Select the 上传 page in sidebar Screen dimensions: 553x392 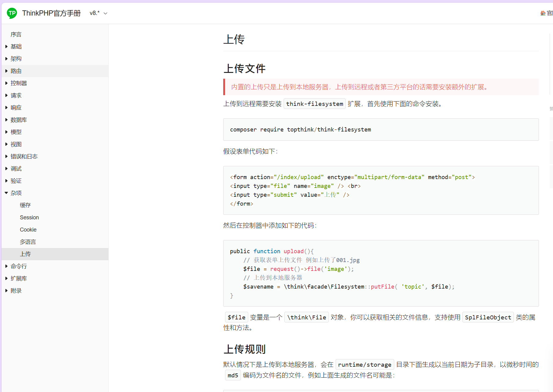pyautogui.click(x=55, y=254)
